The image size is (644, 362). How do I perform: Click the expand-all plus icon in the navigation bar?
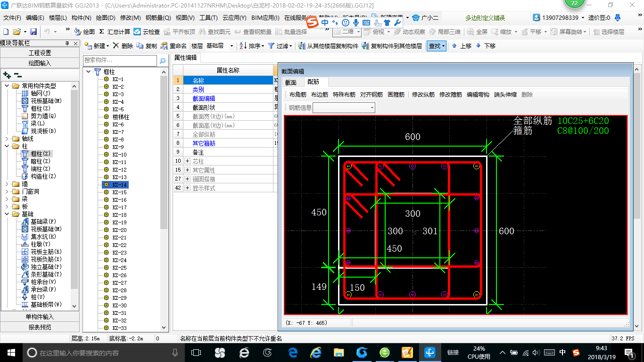click(x=7, y=74)
